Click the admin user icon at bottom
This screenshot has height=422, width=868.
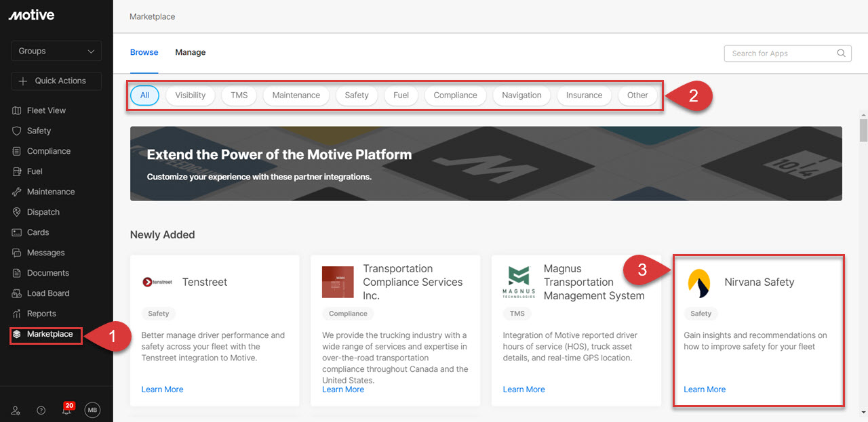click(16, 410)
